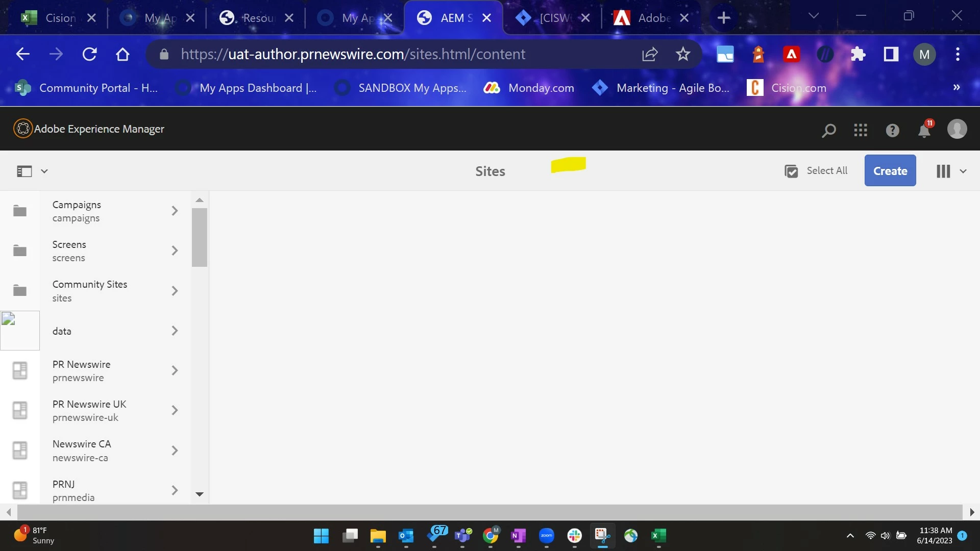Open the AEM Solutions grid icon

(861, 130)
